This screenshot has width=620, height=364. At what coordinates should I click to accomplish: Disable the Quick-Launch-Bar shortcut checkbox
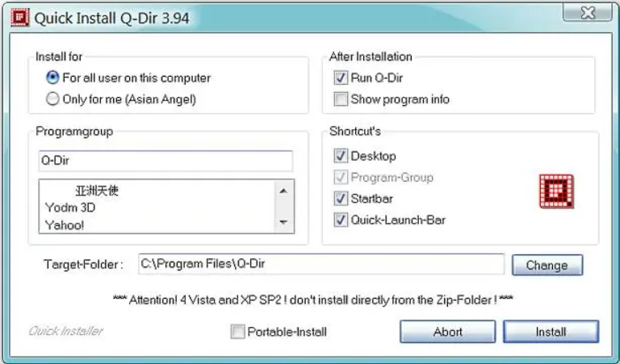click(341, 220)
